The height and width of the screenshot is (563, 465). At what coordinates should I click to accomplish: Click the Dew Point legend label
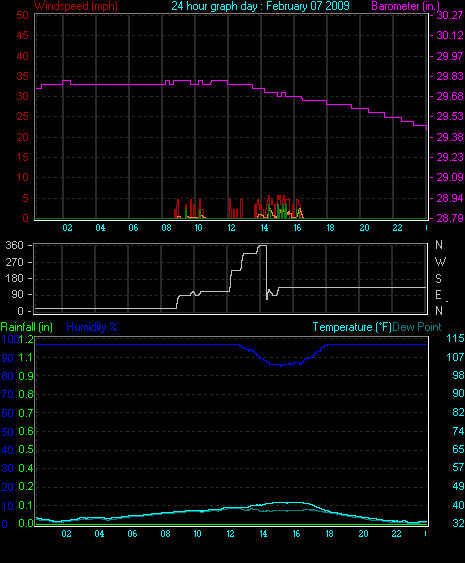pos(417,327)
